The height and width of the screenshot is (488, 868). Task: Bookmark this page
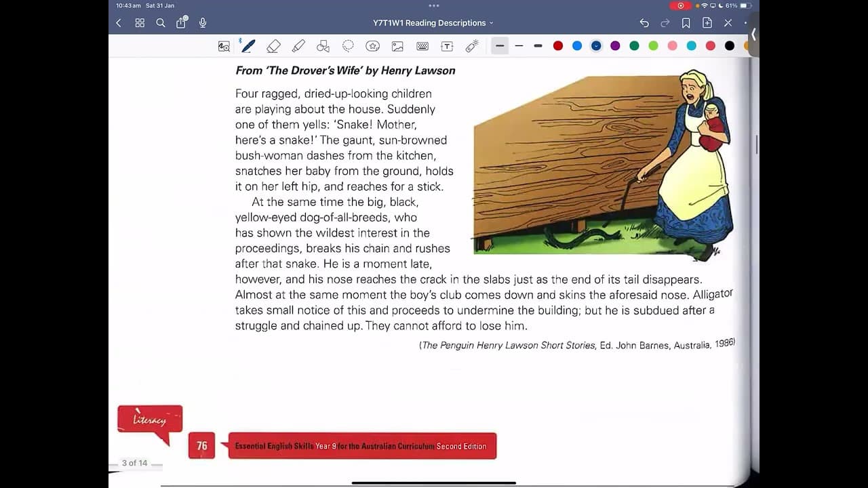click(686, 23)
